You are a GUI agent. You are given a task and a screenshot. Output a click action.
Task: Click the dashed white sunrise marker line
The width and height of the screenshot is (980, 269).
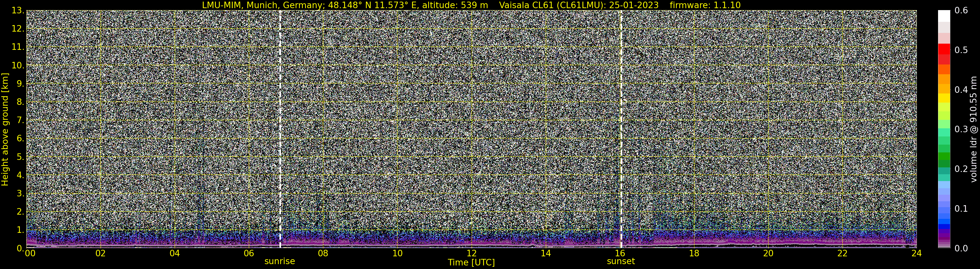pos(280,129)
